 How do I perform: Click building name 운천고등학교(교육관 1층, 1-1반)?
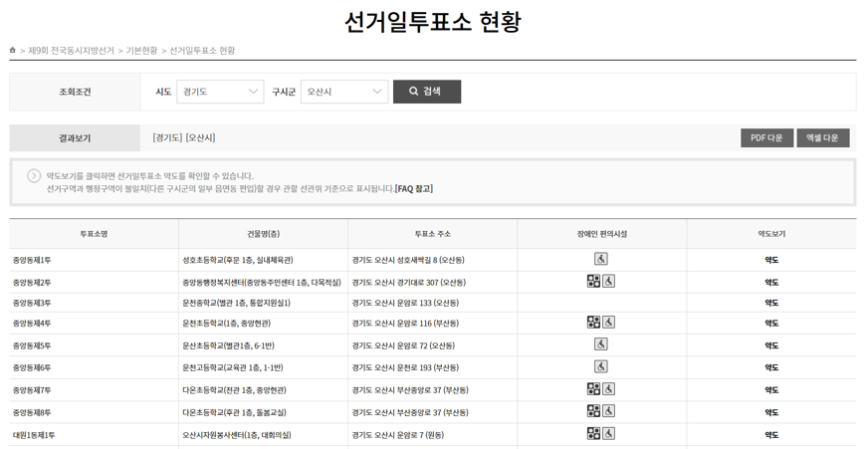[233, 367]
